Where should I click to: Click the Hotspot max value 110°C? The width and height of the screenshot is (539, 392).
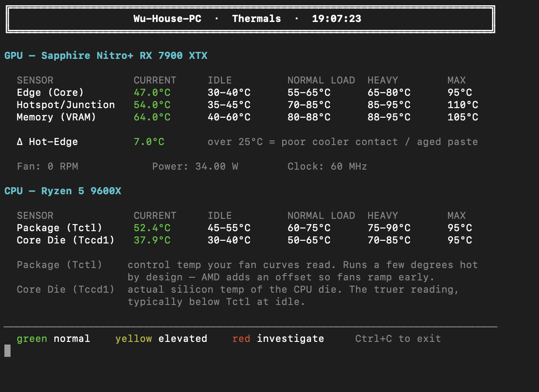point(463,105)
